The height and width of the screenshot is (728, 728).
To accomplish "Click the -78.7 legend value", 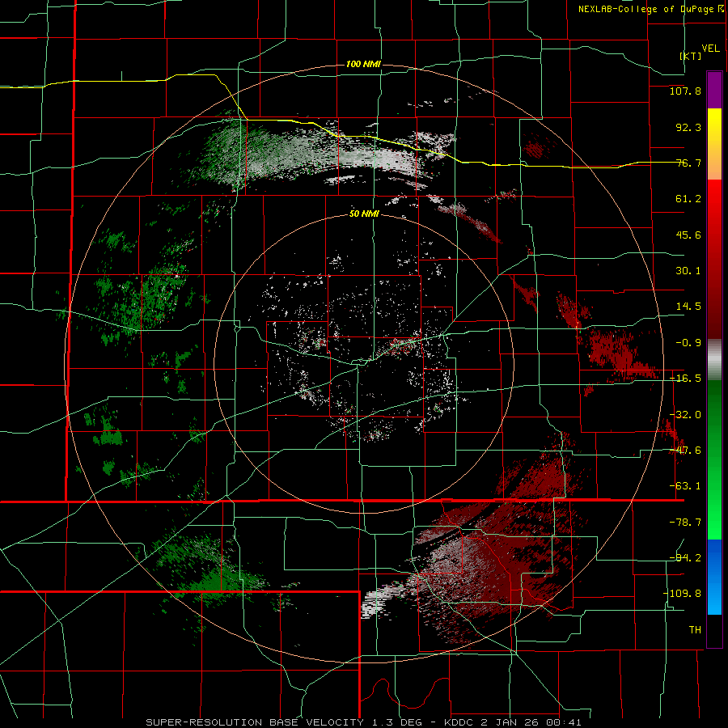I will pos(685,523).
